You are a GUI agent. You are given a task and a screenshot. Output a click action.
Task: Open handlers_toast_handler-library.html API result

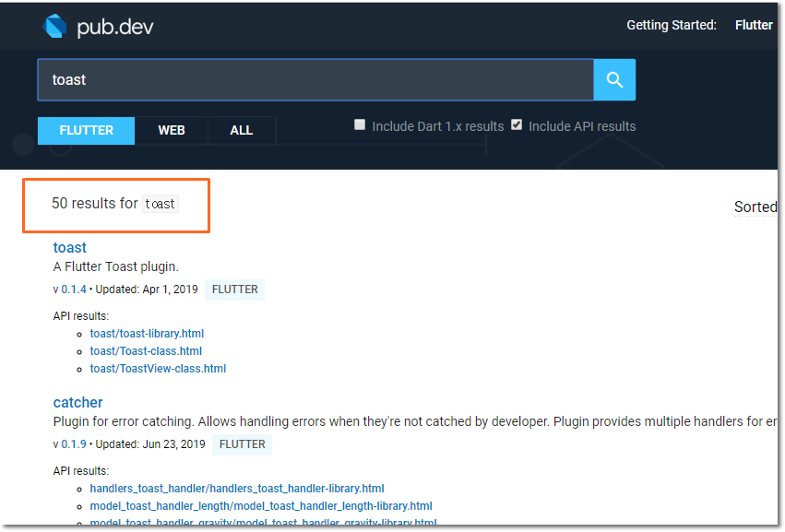(x=237, y=489)
